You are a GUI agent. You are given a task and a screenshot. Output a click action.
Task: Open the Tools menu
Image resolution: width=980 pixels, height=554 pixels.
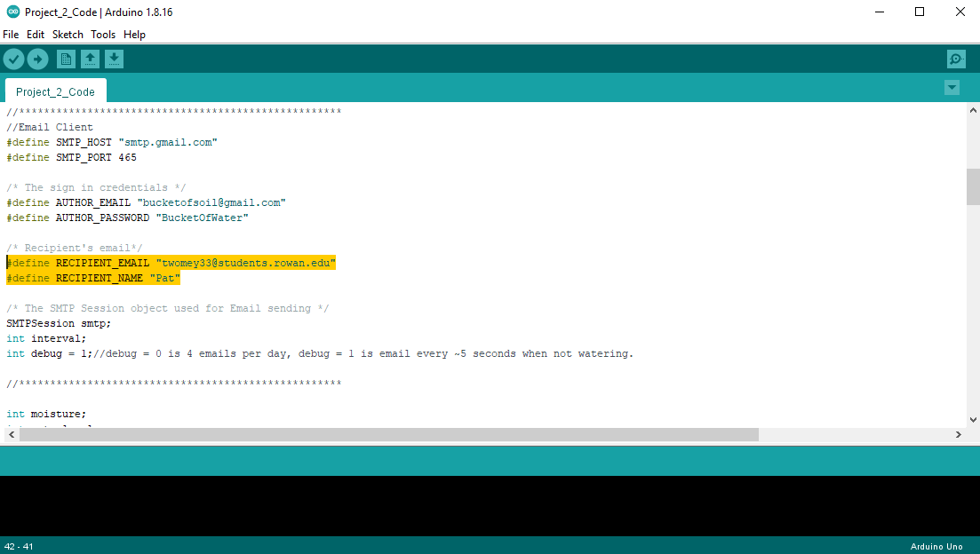tap(102, 34)
